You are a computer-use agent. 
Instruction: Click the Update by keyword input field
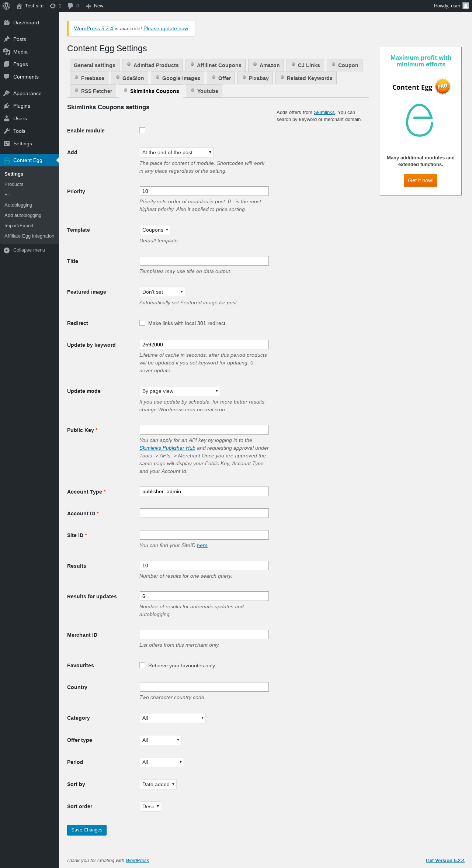[204, 345]
